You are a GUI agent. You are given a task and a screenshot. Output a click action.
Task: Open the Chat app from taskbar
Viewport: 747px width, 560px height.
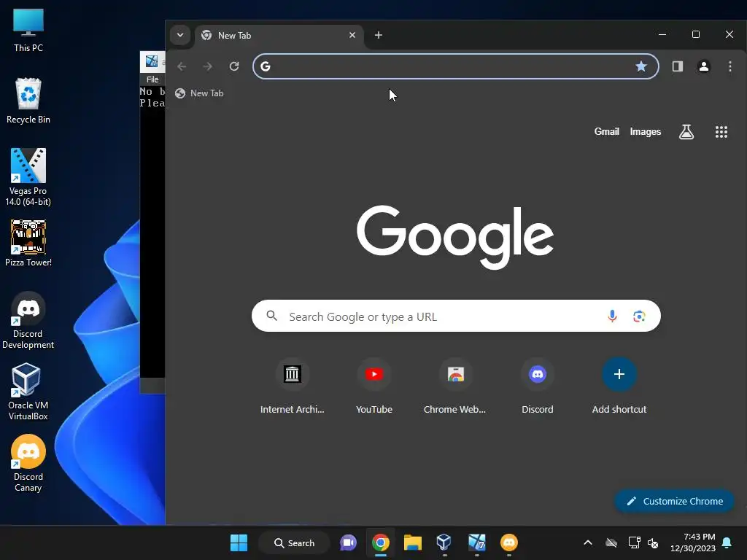point(348,542)
